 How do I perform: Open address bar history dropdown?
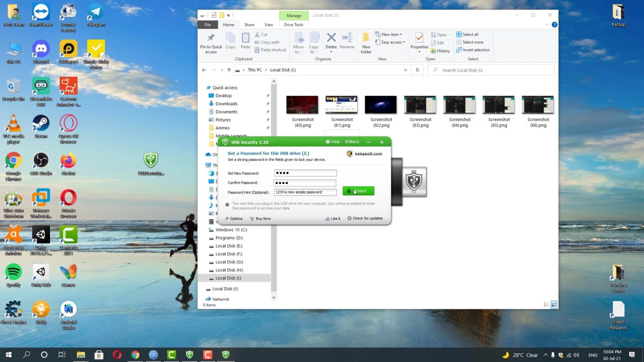point(405,70)
